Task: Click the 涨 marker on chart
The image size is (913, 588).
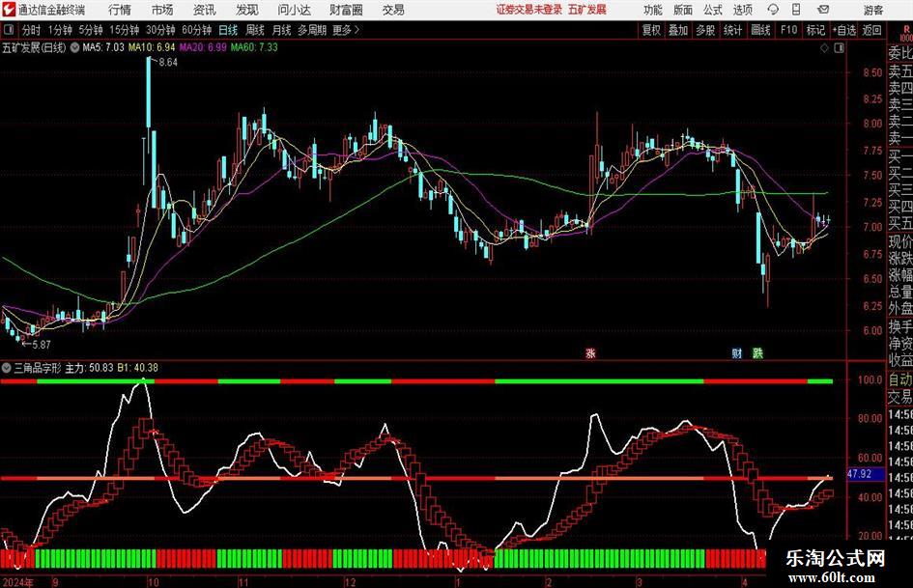Action: [x=590, y=352]
